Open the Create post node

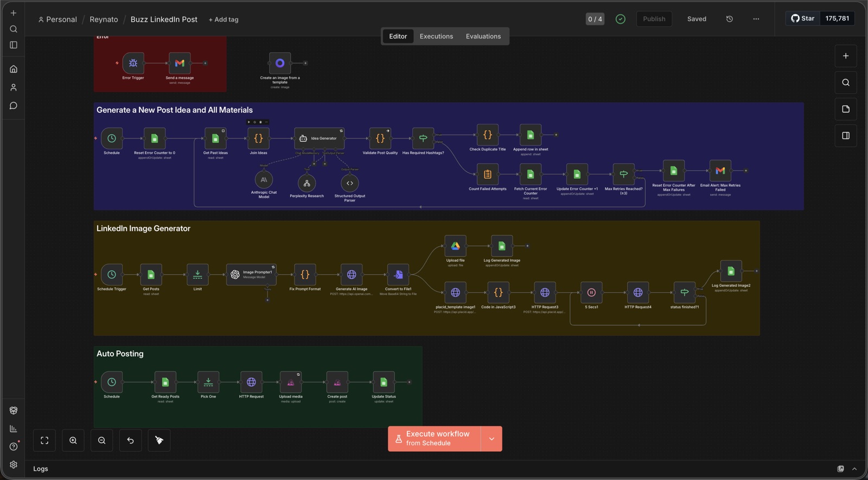point(337,382)
